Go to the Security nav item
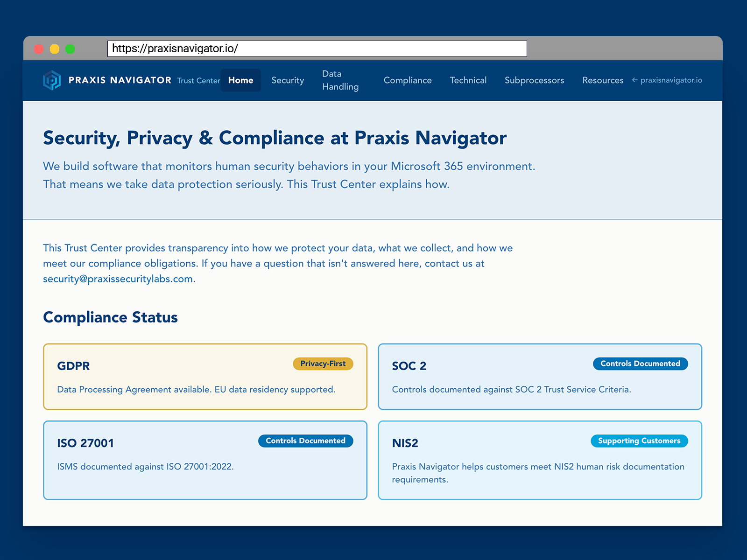Screen dimensions: 747x560 tap(288, 80)
